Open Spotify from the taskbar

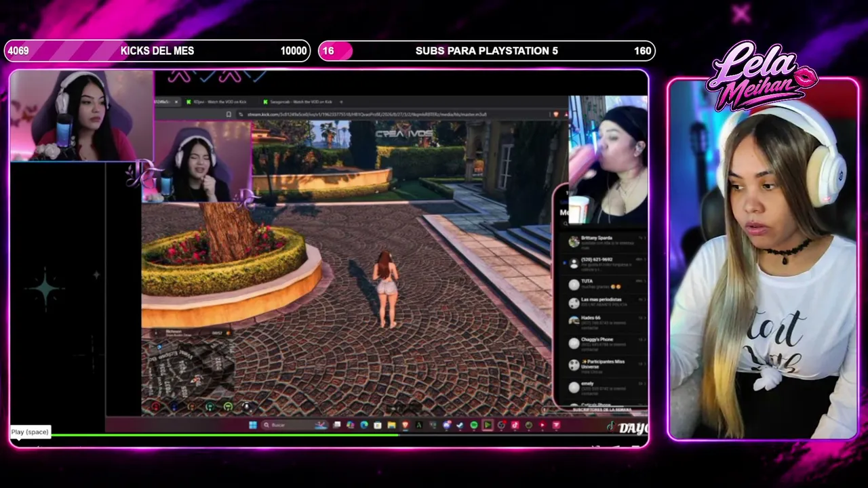pos(474,425)
